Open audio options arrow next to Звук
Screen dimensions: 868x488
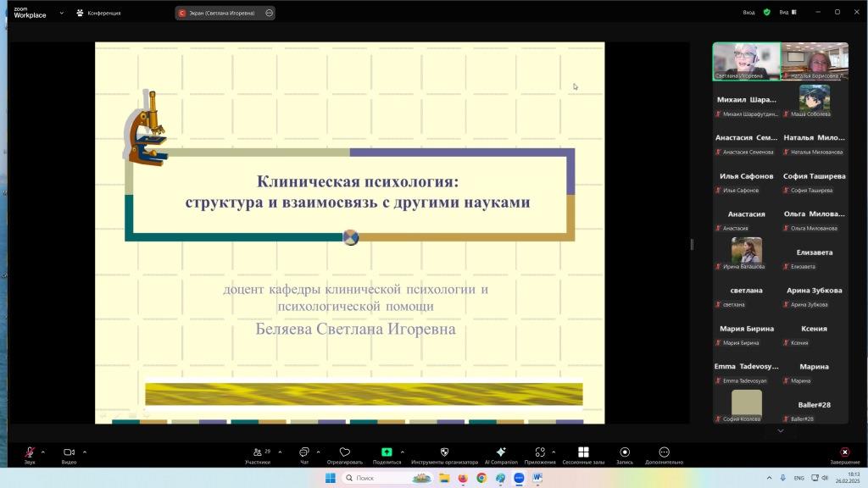[43, 452]
